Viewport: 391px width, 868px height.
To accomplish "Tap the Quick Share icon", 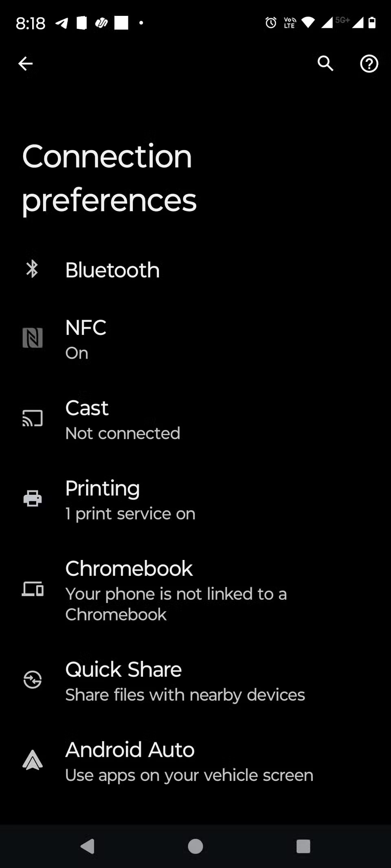I will click(33, 680).
